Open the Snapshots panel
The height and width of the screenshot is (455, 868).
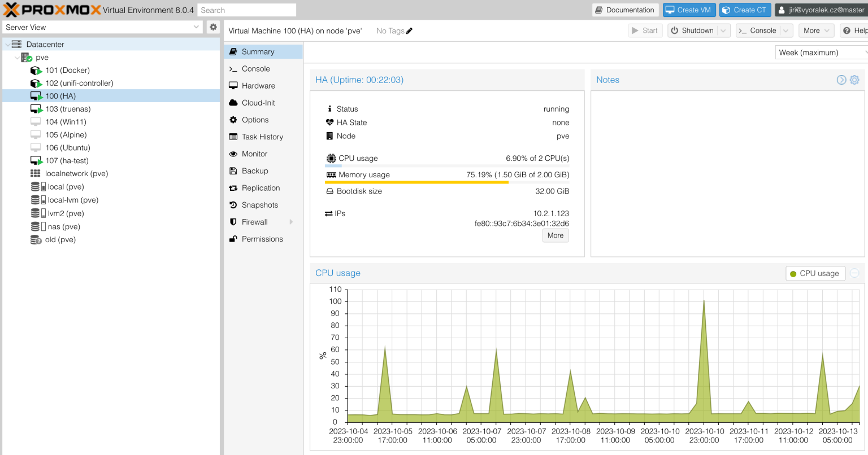(260, 204)
